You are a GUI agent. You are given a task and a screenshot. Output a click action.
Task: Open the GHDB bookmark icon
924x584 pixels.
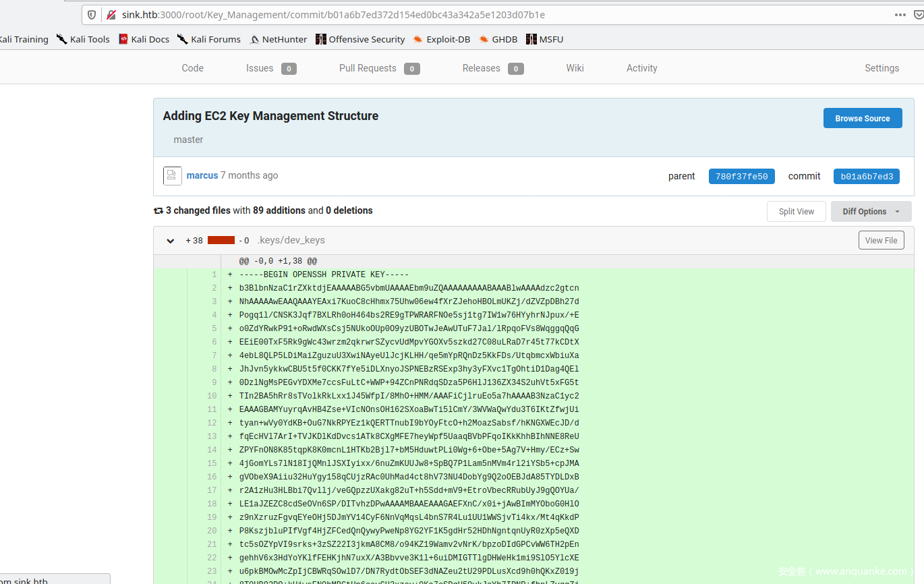[484, 39]
